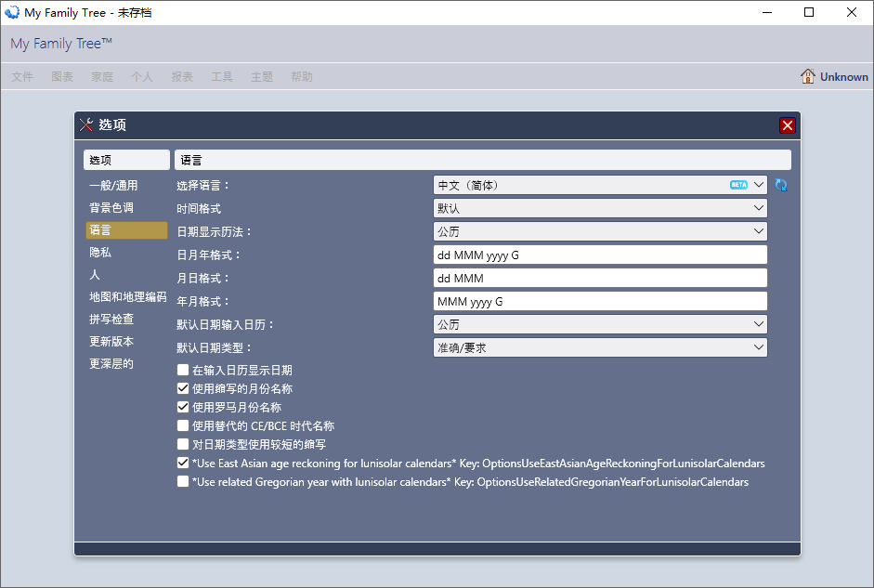
Task: Select 更深层的 options category
Action: pos(126,364)
